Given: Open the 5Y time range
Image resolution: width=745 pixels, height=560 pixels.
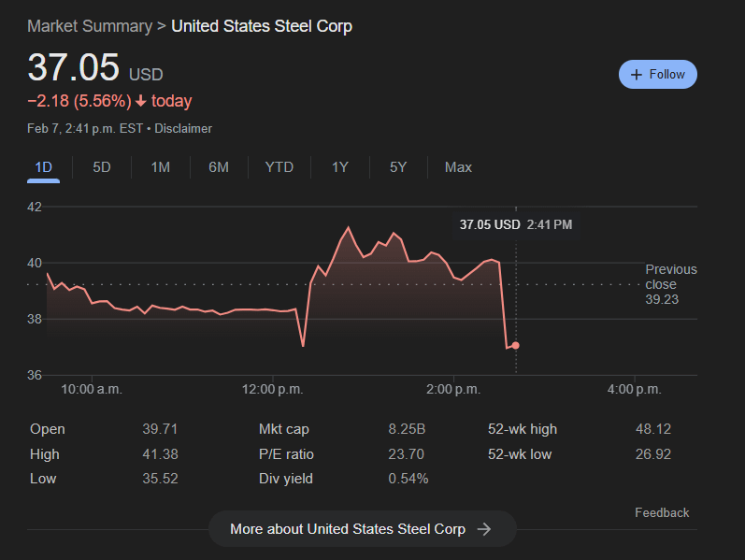Looking at the screenshot, I should pyautogui.click(x=398, y=167).
